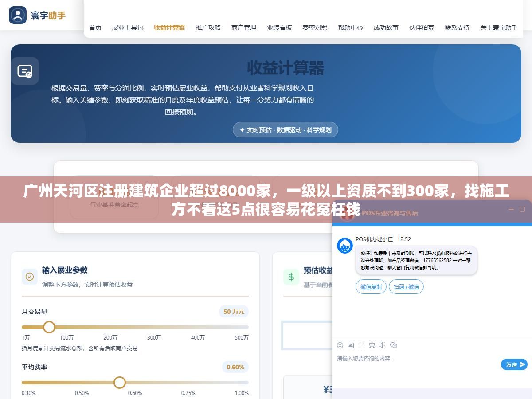The width and height of the screenshot is (532, 399).
Task: Open 推广攻略 in the navigation
Action: tap(208, 27)
